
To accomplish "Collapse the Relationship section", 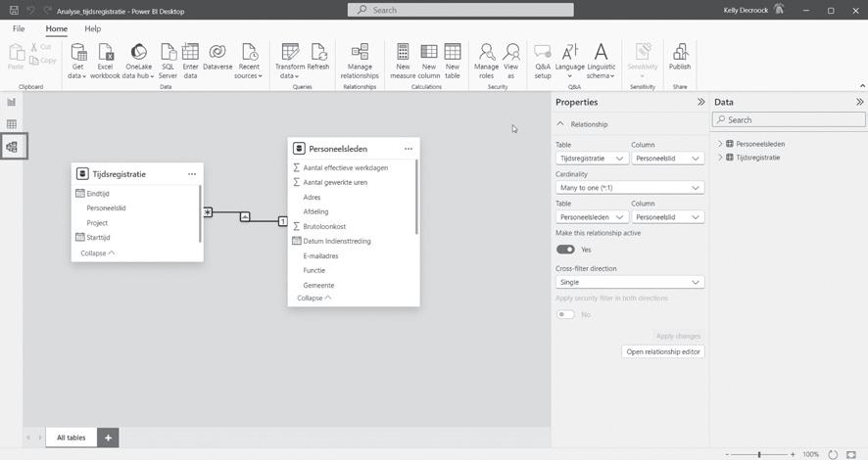I will point(560,124).
